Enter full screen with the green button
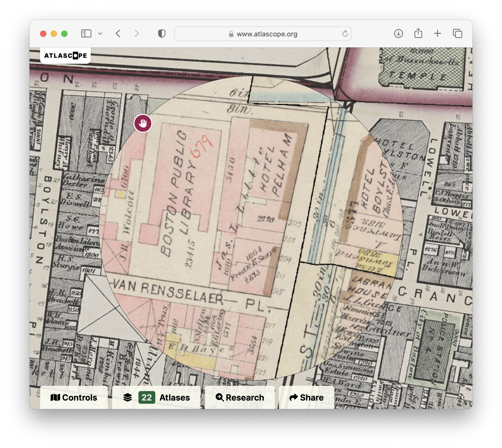This screenshot has height=448, width=502. coord(64,34)
